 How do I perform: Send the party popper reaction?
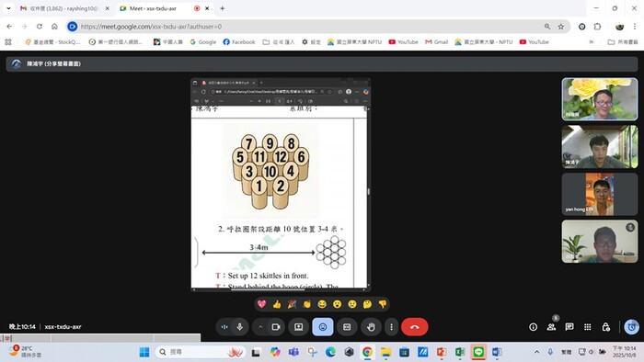click(292, 304)
